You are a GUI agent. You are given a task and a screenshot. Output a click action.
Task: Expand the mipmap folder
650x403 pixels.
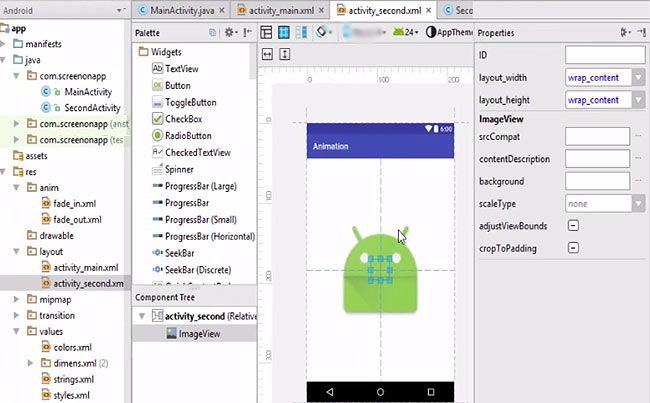pos(16,299)
